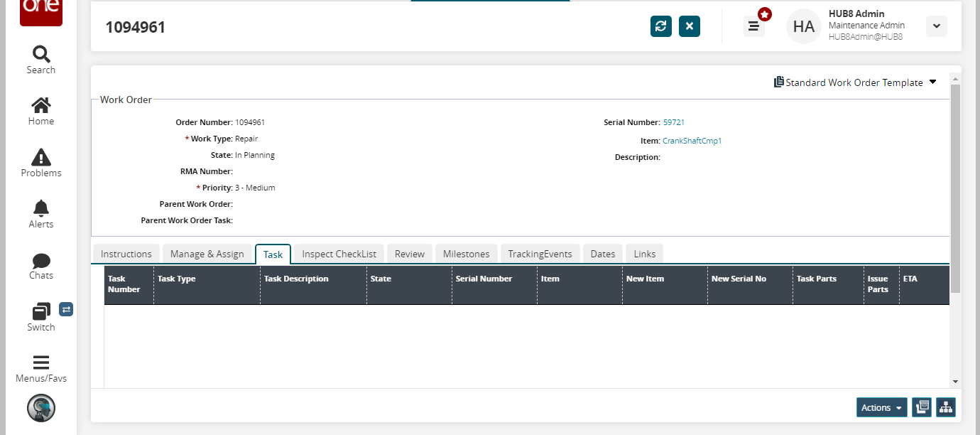Image resolution: width=980 pixels, height=435 pixels.
Task: Click the State value In Planning
Action: point(255,155)
